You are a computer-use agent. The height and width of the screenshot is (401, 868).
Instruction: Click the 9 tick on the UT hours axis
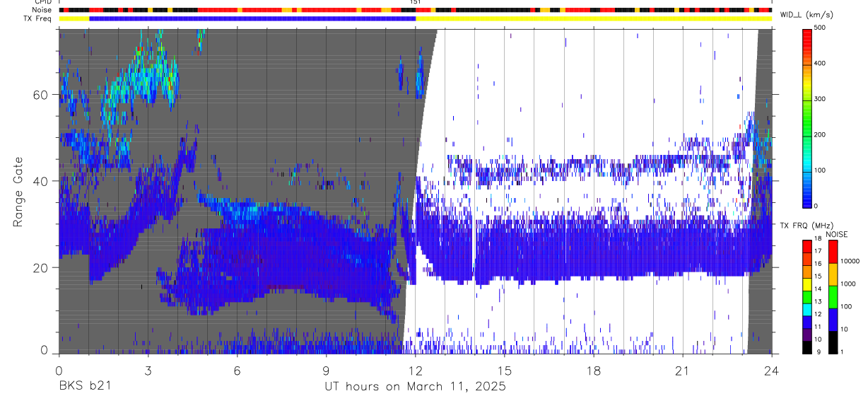pyautogui.click(x=326, y=370)
